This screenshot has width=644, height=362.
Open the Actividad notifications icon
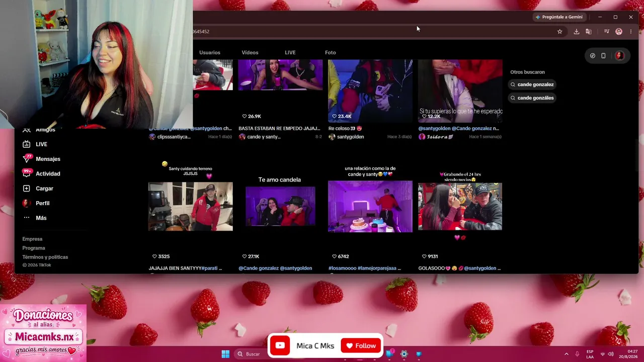(x=27, y=173)
